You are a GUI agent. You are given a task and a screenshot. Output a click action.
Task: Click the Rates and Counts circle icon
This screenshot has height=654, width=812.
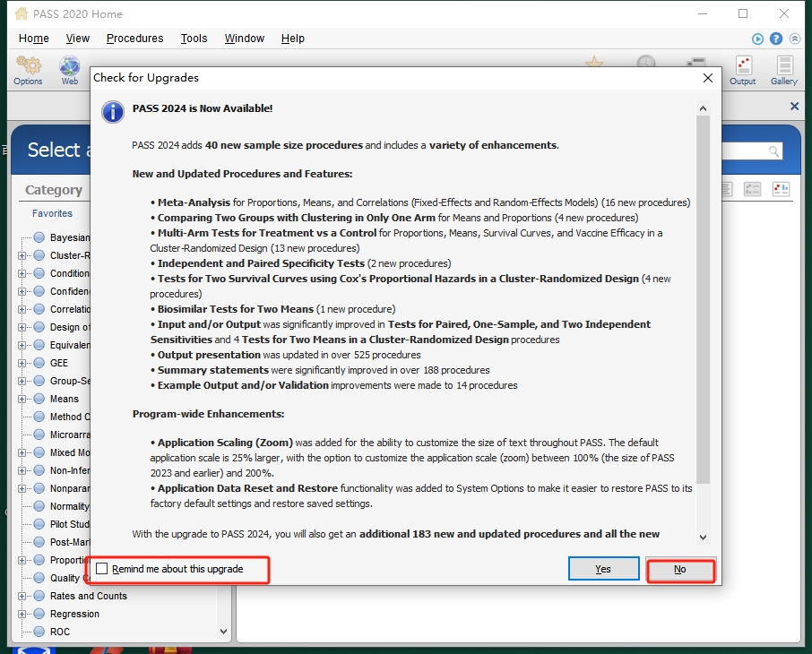(39, 596)
